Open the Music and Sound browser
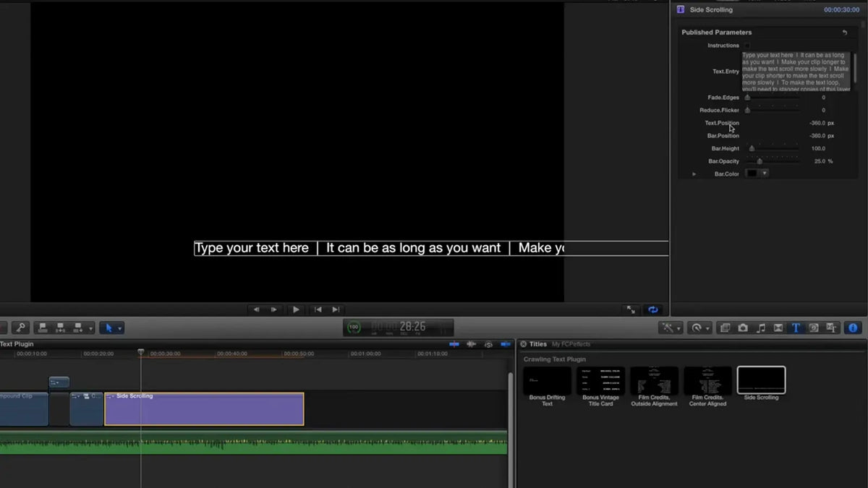This screenshot has height=488, width=868. 761,328
